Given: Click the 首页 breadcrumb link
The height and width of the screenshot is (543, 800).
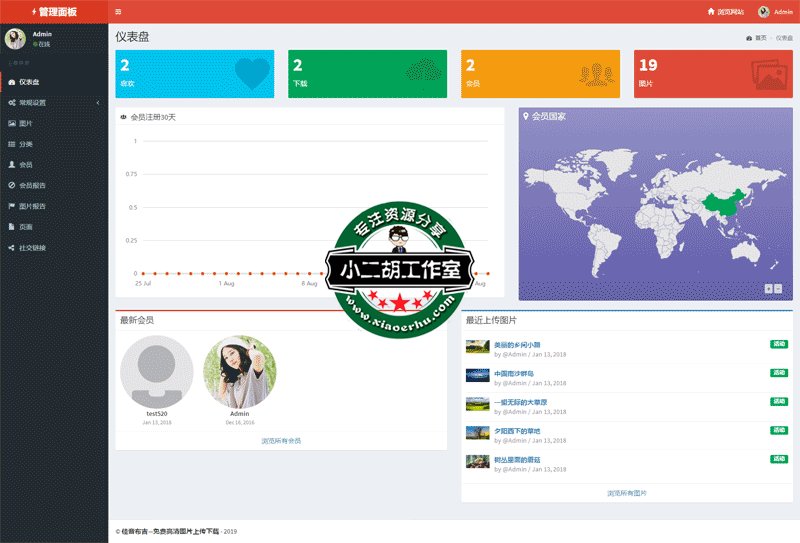Looking at the screenshot, I should click(760, 38).
